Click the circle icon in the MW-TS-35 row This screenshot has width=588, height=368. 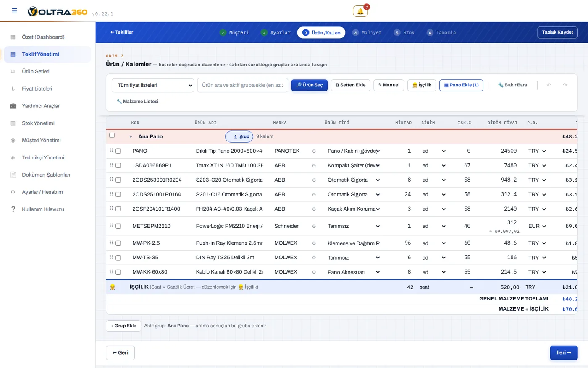click(314, 258)
